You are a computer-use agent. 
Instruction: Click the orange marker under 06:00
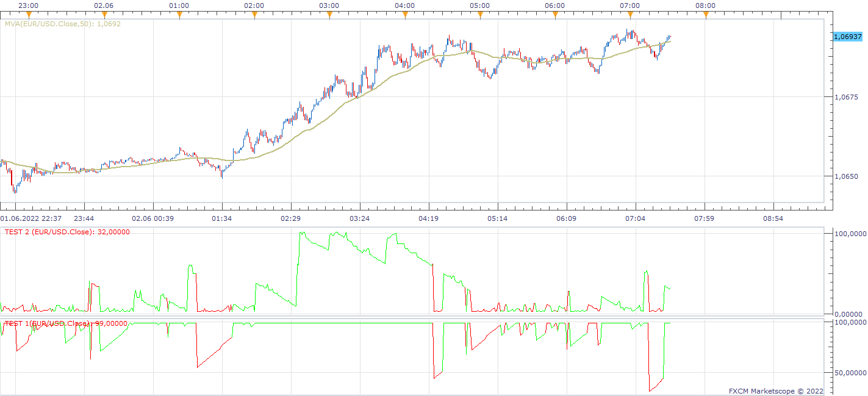point(555,15)
